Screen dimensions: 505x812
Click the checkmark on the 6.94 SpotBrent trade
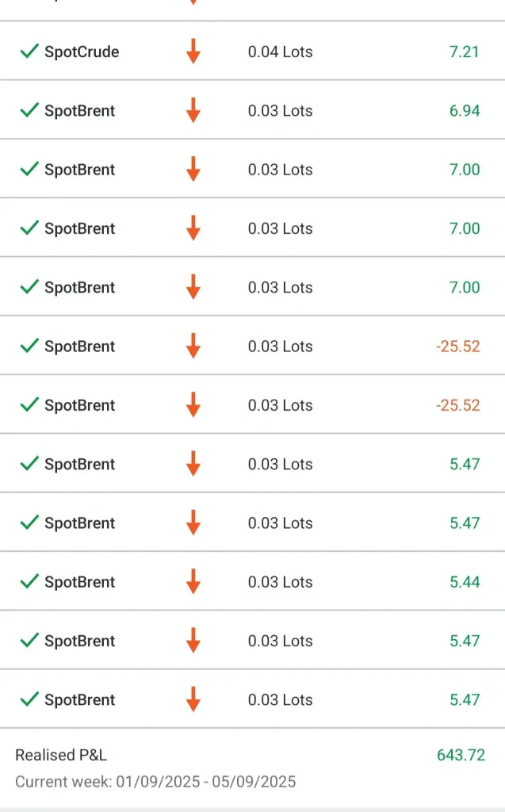[29, 111]
